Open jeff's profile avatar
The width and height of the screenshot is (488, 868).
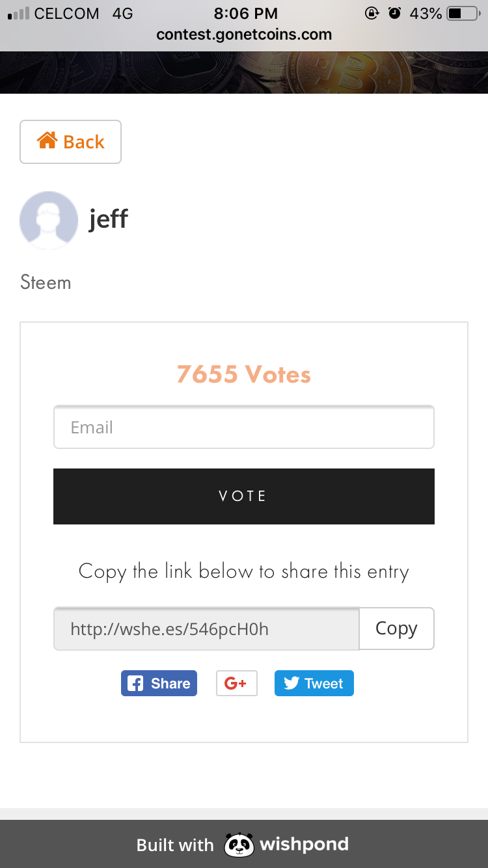coord(49,220)
